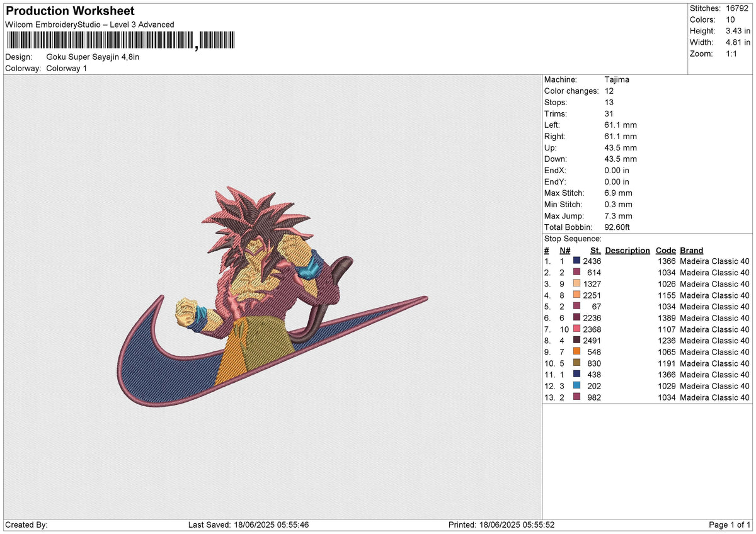This screenshot has height=534, width=756.
Task: Select the "Colorway 1" value
Action: 67,68
